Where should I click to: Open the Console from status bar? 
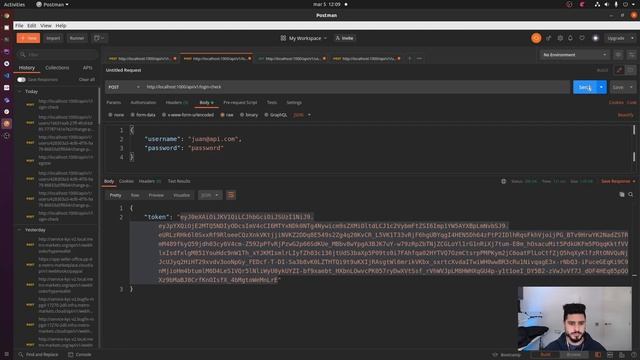[80, 355]
